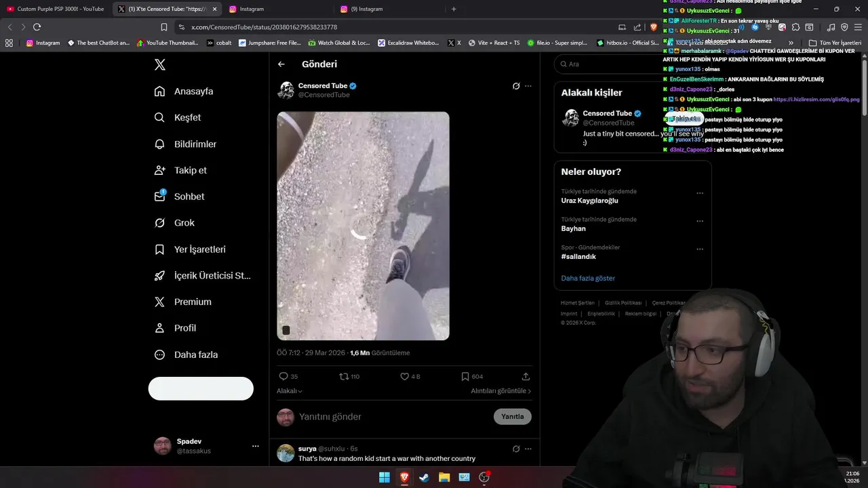
Task: Click the X logo in the sidebar
Action: [x=160, y=65]
